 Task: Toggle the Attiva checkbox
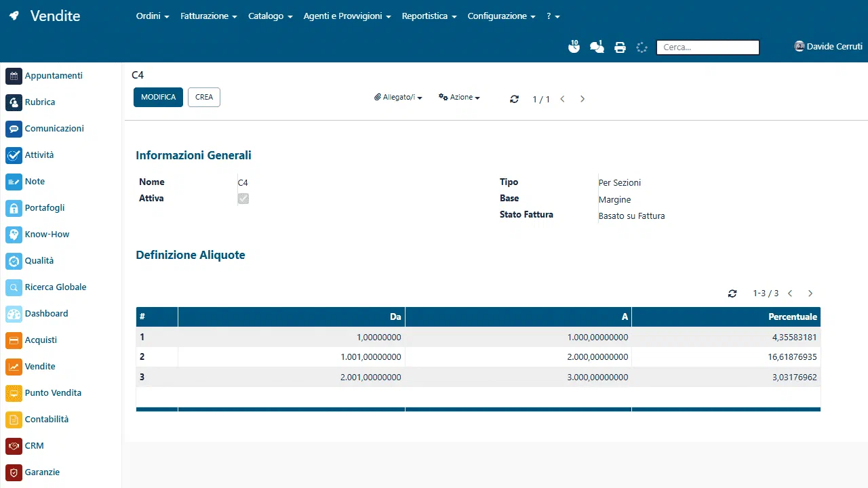(x=243, y=199)
